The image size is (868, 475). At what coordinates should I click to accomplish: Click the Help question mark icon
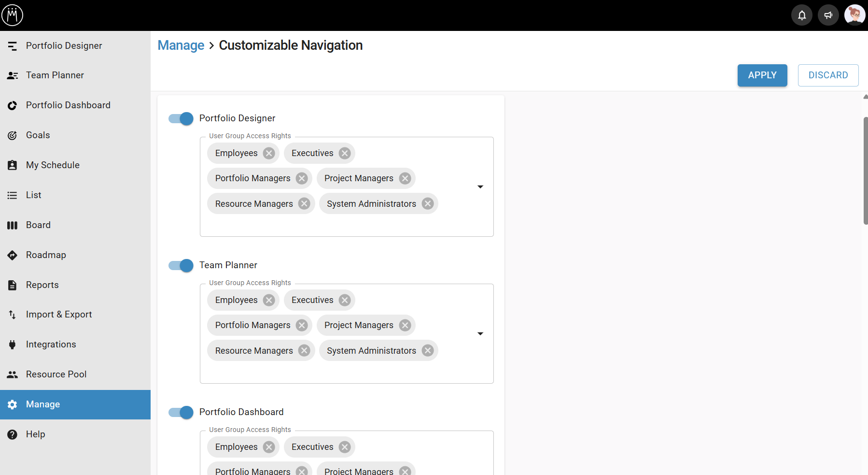tap(13, 434)
